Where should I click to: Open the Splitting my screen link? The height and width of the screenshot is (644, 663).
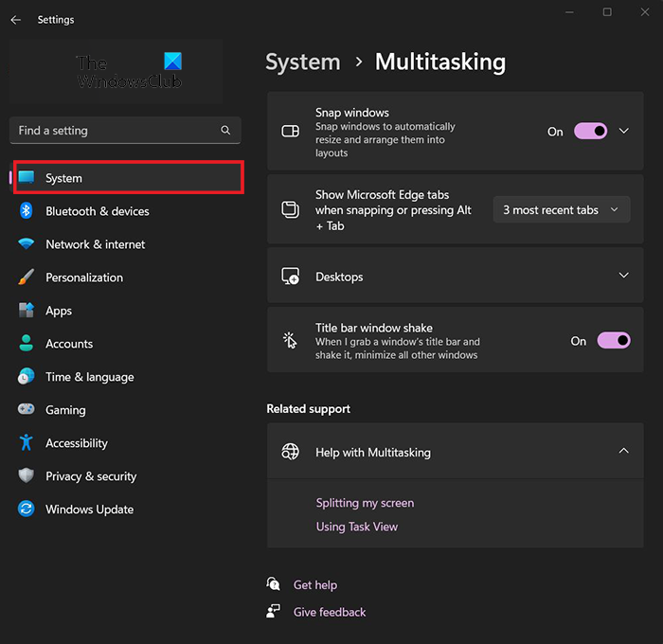[x=365, y=503]
